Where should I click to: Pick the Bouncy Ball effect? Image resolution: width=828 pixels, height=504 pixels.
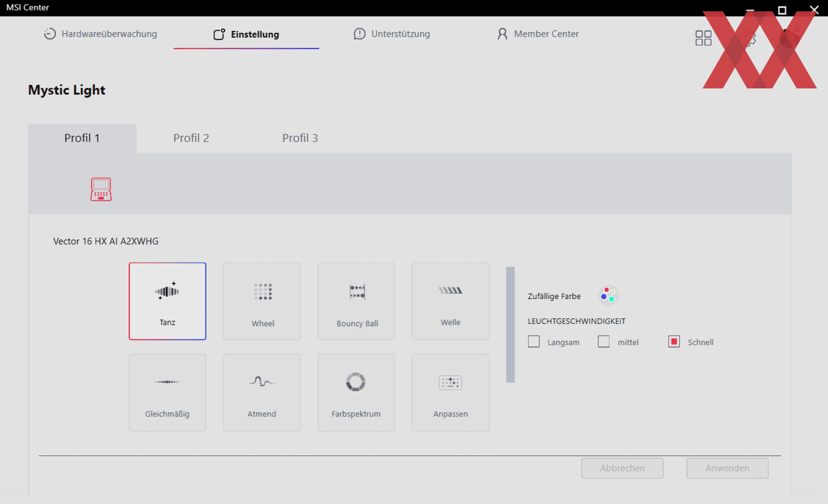356,301
